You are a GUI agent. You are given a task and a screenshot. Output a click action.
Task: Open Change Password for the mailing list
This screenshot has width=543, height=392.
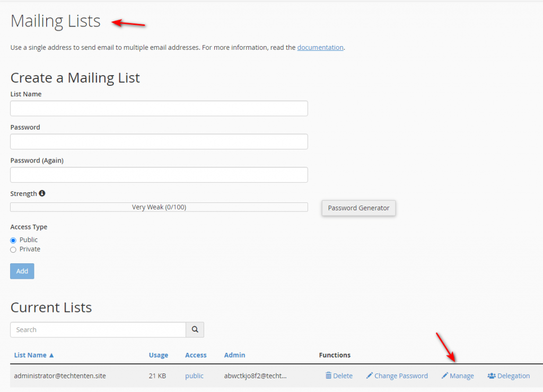click(397, 376)
